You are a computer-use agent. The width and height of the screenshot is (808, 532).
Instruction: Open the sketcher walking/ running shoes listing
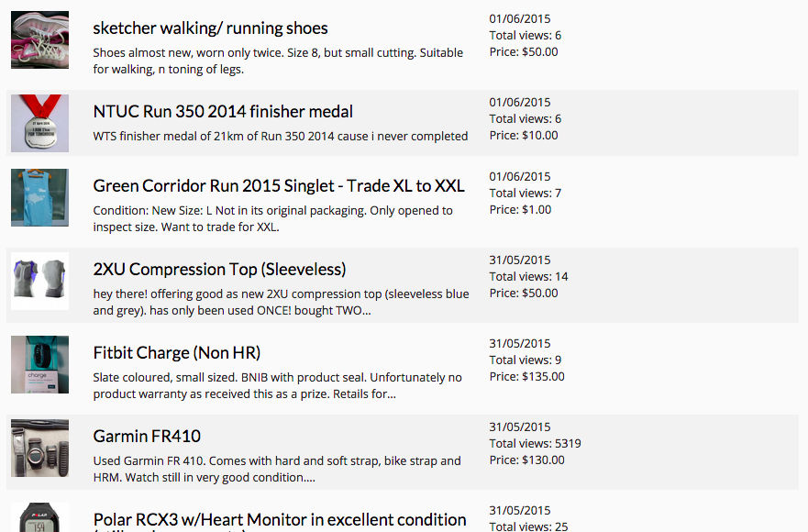(x=210, y=28)
